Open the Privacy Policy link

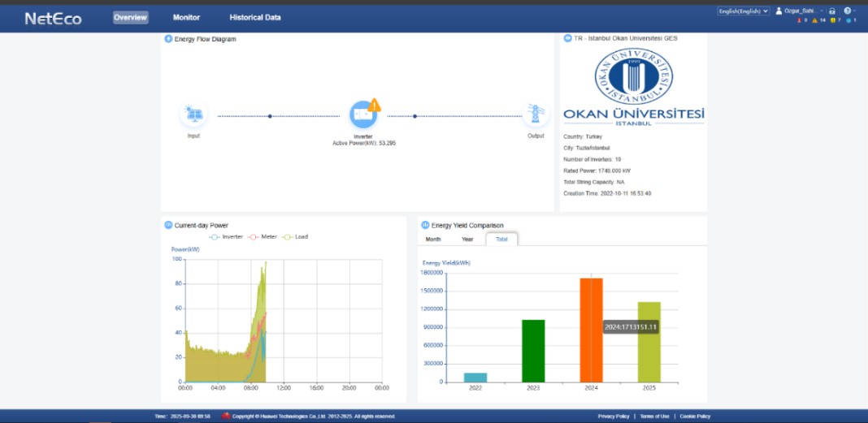click(x=614, y=417)
